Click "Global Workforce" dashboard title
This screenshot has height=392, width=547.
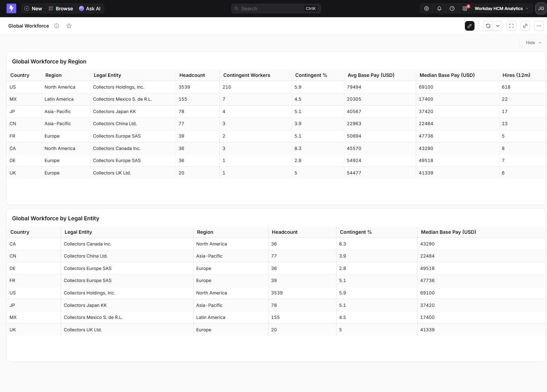click(29, 26)
